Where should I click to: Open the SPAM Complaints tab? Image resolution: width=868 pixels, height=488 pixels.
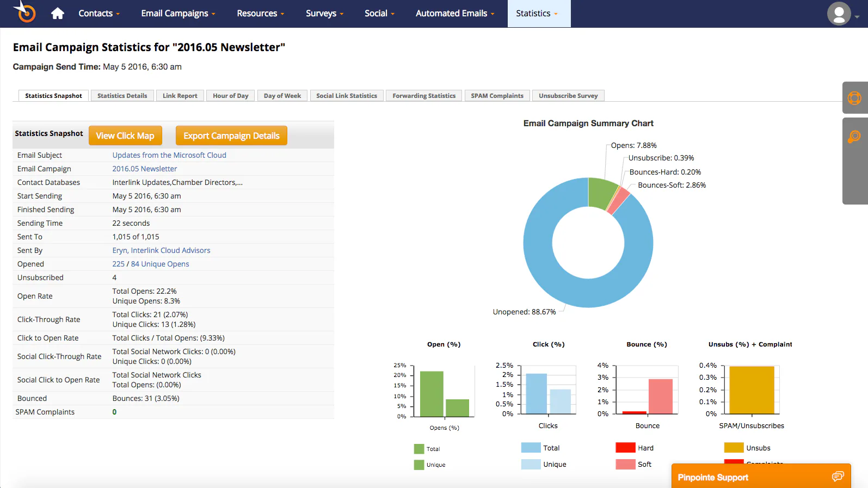[x=497, y=96]
